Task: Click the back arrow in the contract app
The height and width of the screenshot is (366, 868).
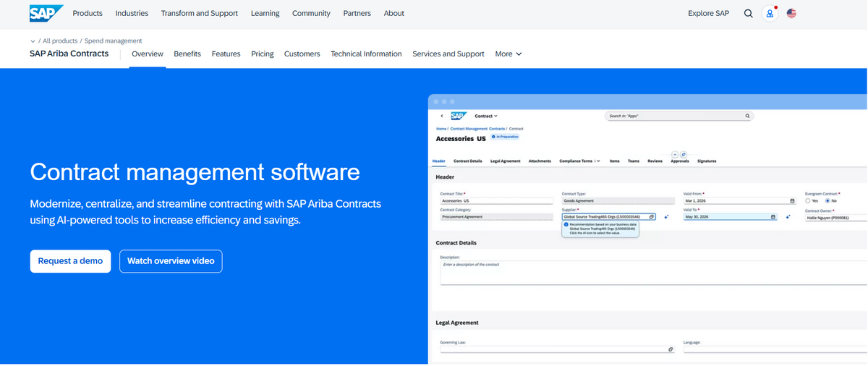Action: tap(442, 116)
